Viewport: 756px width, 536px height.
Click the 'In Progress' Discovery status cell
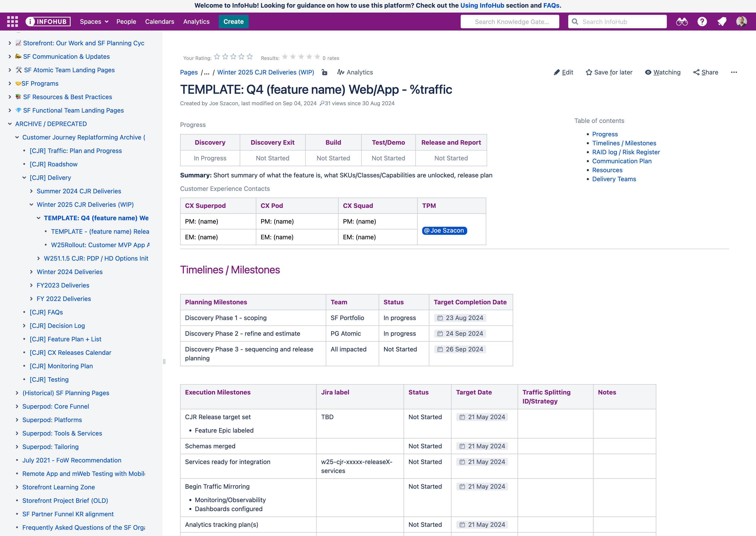coord(210,158)
